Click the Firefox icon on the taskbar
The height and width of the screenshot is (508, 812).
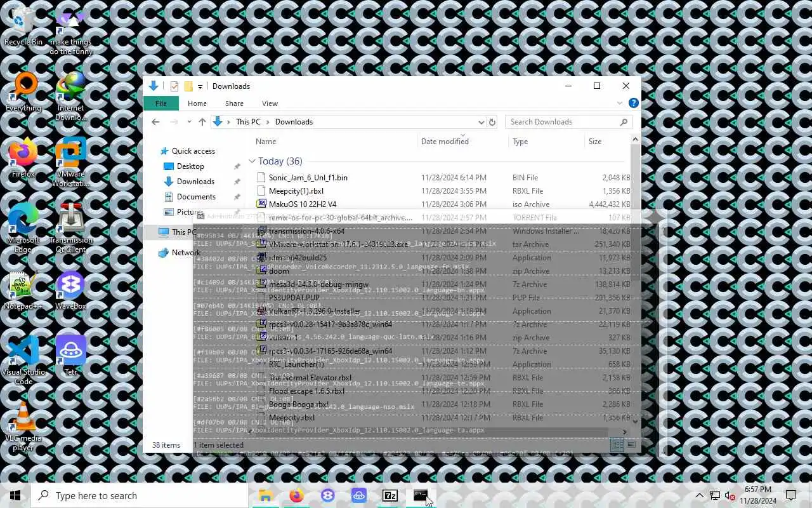click(x=297, y=495)
